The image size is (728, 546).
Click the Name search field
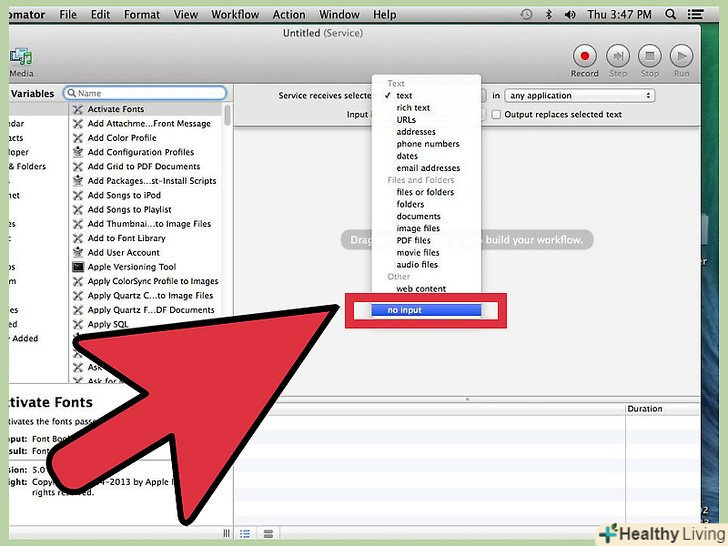tap(145, 93)
